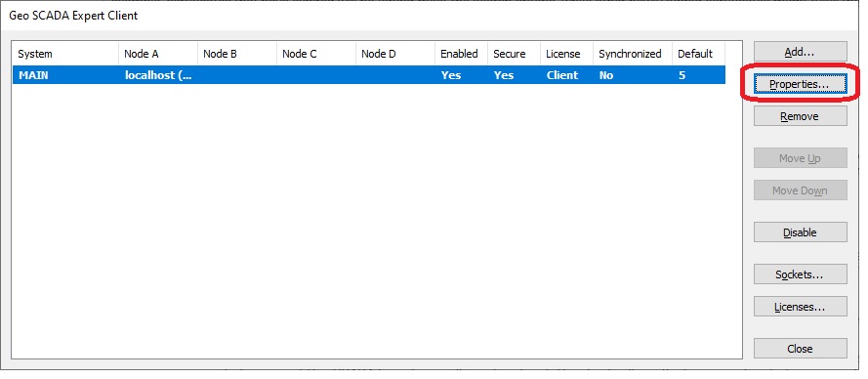Click the Node D column header
Viewport: 868px width, 379px height.
click(x=395, y=54)
